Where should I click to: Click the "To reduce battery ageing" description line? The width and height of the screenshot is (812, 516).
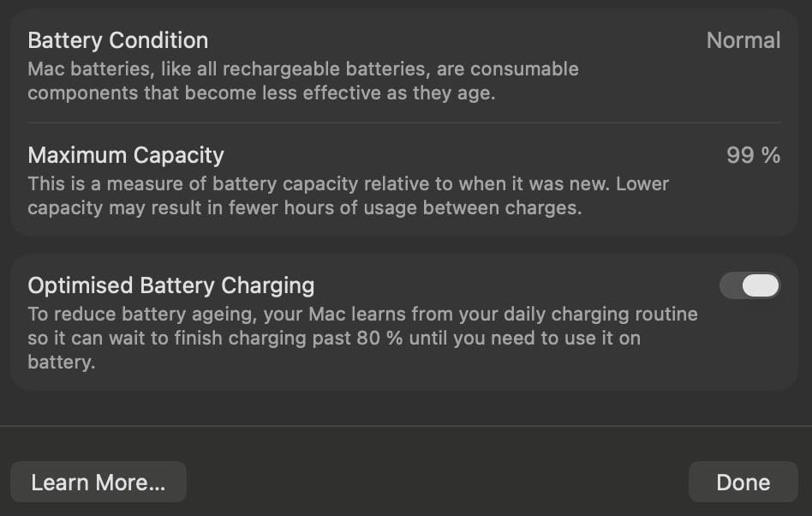(362, 314)
